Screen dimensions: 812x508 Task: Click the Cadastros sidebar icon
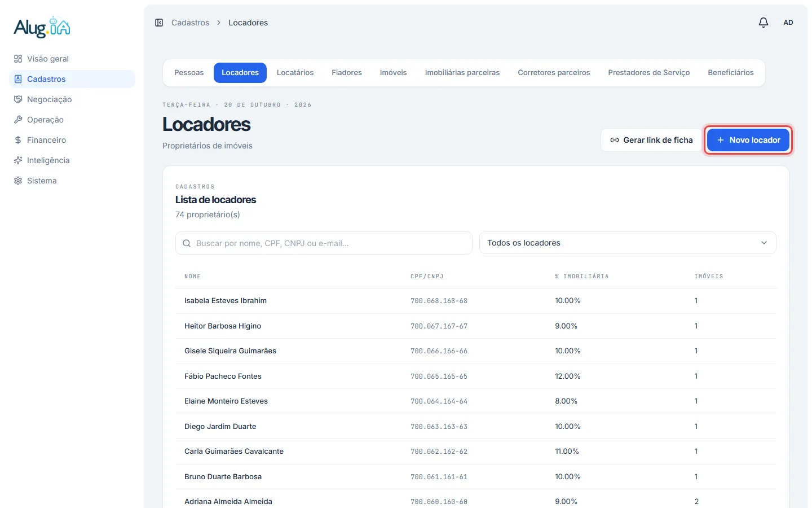coord(18,79)
